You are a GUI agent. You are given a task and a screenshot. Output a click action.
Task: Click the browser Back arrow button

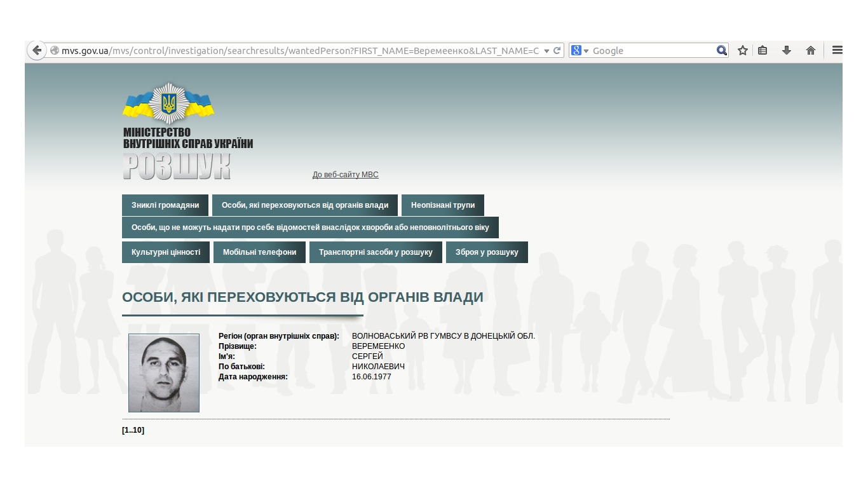(x=37, y=51)
